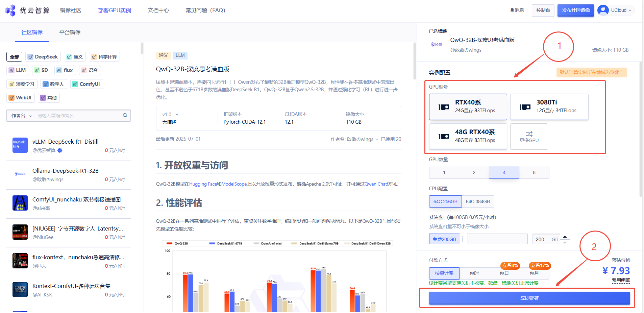Click the verified badge beside 优云智算
Screen dimensions: 644x313
[60, 150]
